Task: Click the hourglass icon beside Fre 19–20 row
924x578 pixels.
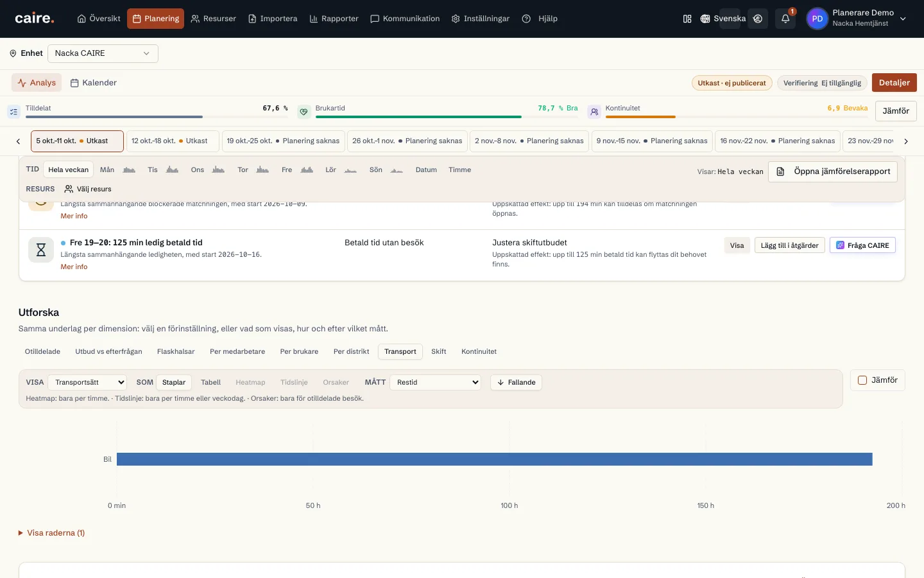Action: 41,250
